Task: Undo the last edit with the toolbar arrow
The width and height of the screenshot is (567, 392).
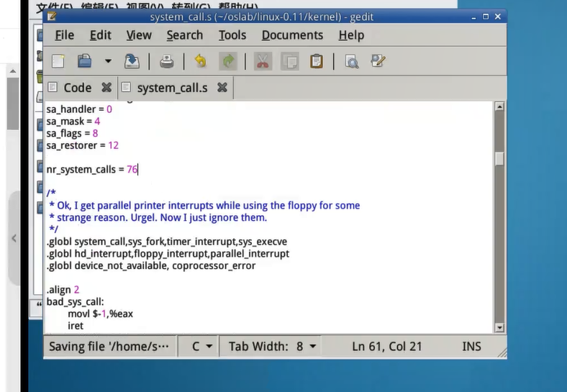Action: (x=200, y=62)
